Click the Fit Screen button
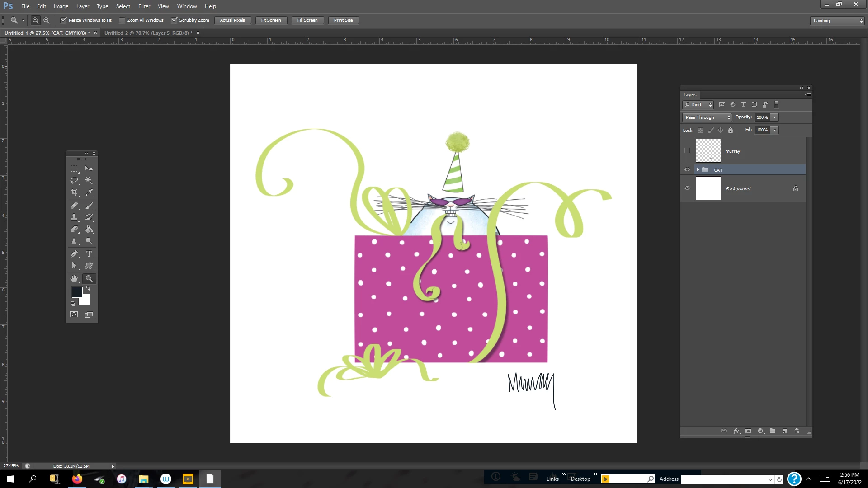The width and height of the screenshot is (868, 488). [271, 20]
